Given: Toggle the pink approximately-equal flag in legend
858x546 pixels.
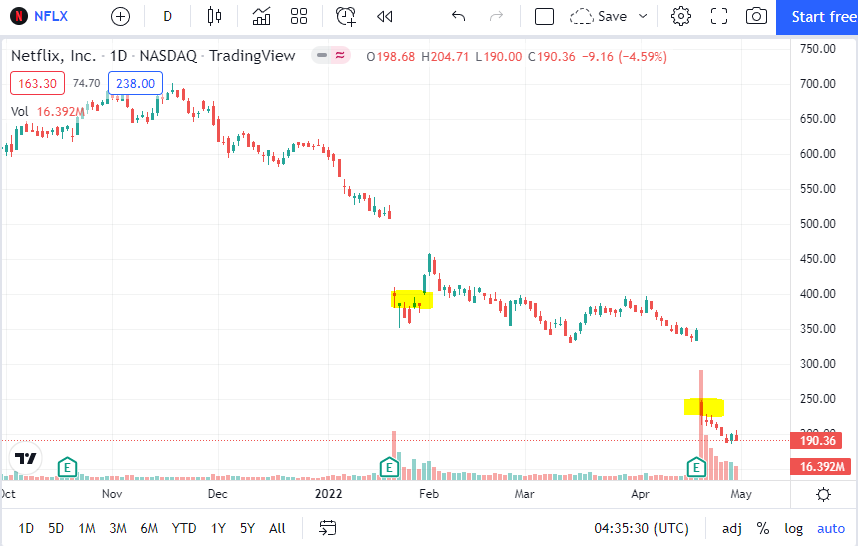Looking at the screenshot, I should click(340, 55).
